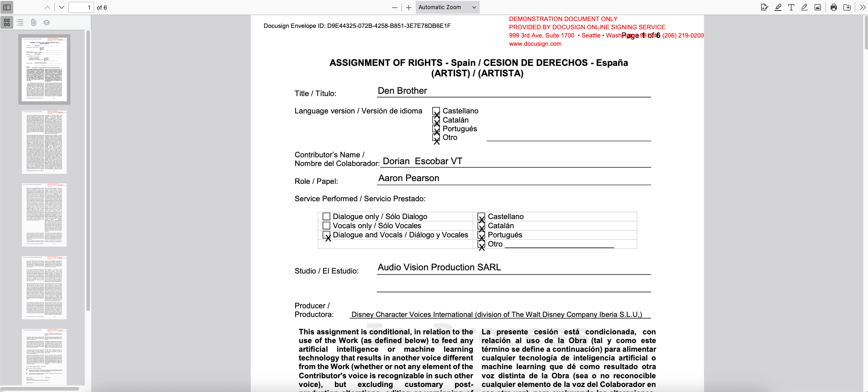868x392 pixels.
Task: Print the document with printer icon
Action: (x=834, y=7)
